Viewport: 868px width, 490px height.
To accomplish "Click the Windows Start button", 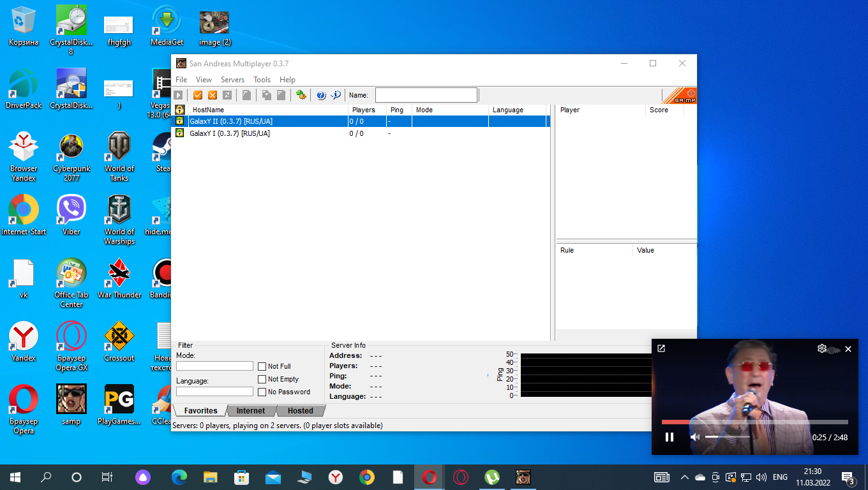I will click(x=15, y=477).
